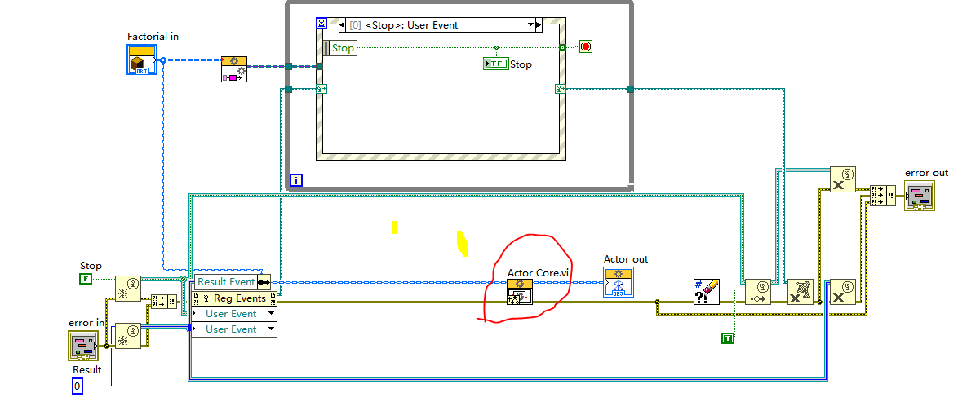Click the right dynamic event registration terminal

[x=560, y=88]
